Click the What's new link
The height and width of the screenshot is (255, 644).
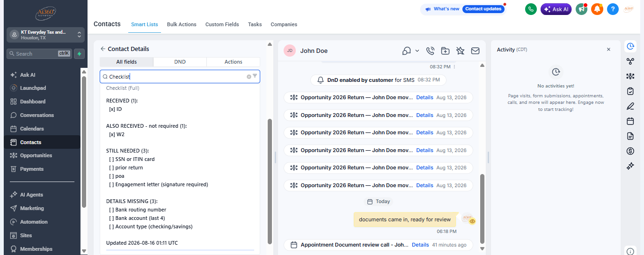pyautogui.click(x=446, y=9)
